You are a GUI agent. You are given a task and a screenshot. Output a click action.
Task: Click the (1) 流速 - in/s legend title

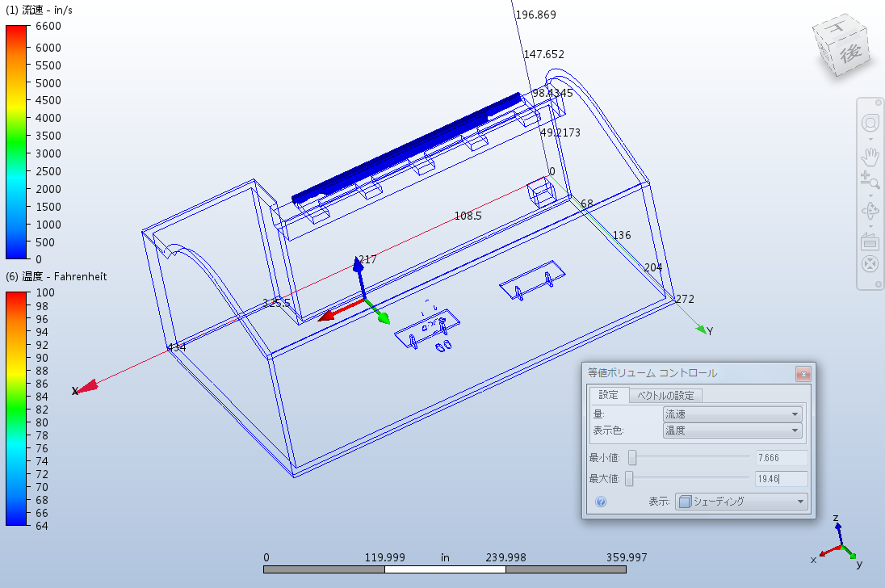[39, 10]
